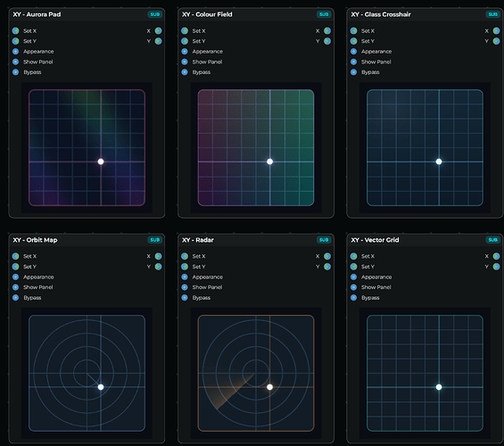The width and height of the screenshot is (504, 446).
Task: Click the X output port on Vector Grid
Action: tap(496, 256)
